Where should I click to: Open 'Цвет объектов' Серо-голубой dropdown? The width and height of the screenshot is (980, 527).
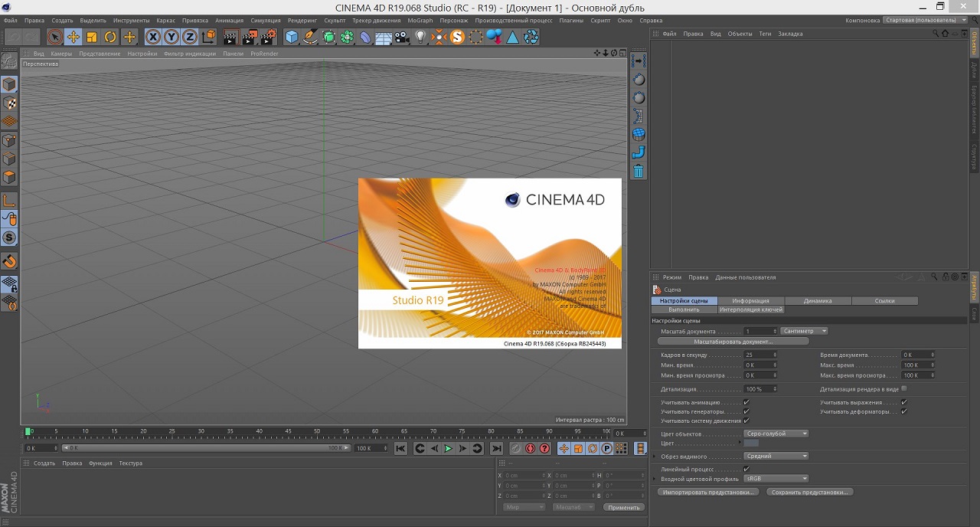pos(776,434)
